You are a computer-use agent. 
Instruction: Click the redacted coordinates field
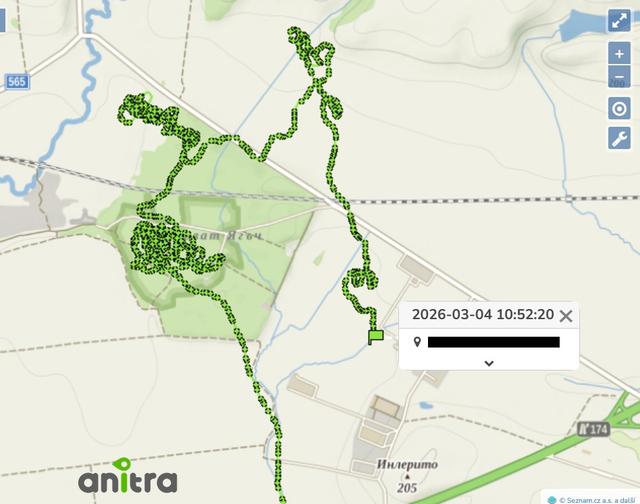point(493,342)
